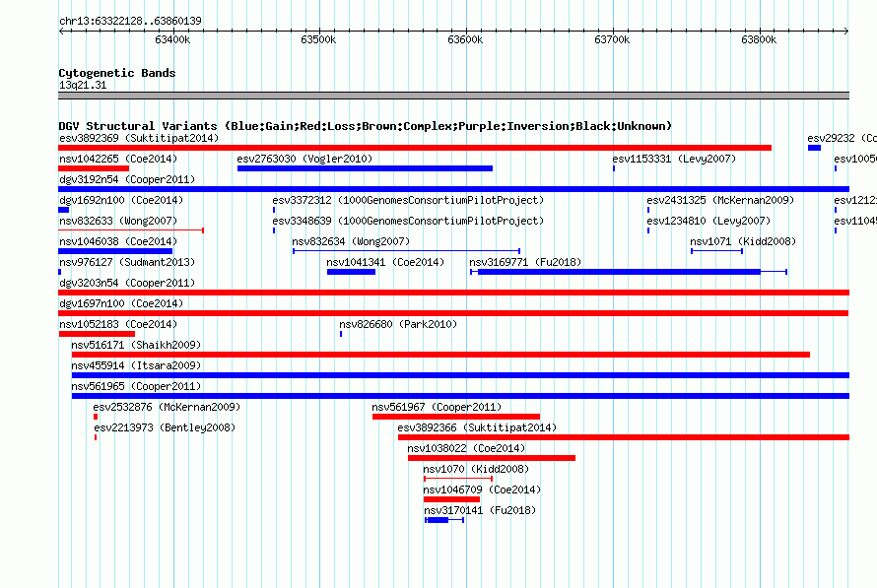The image size is (877, 588).
Task: Open the nsv561965 (Cooper2011) variant label
Action: click(x=136, y=386)
